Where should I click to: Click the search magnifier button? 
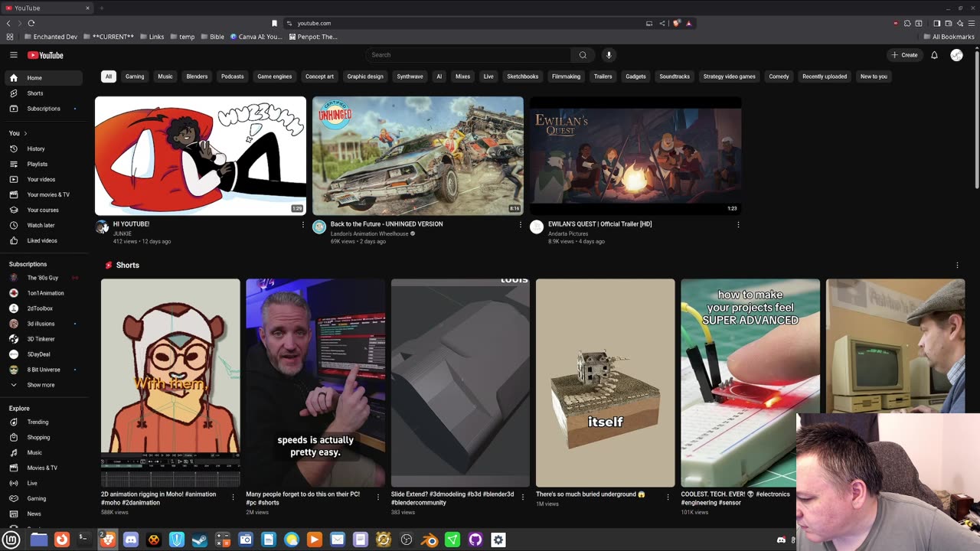pyautogui.click(x=583, y=55)
